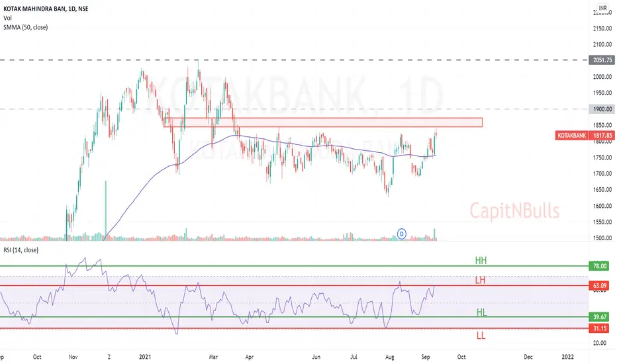Screen dimensions: 617x364
Task: Open the SMMA (50, close) indicator legend
Action: click(26, 28)
